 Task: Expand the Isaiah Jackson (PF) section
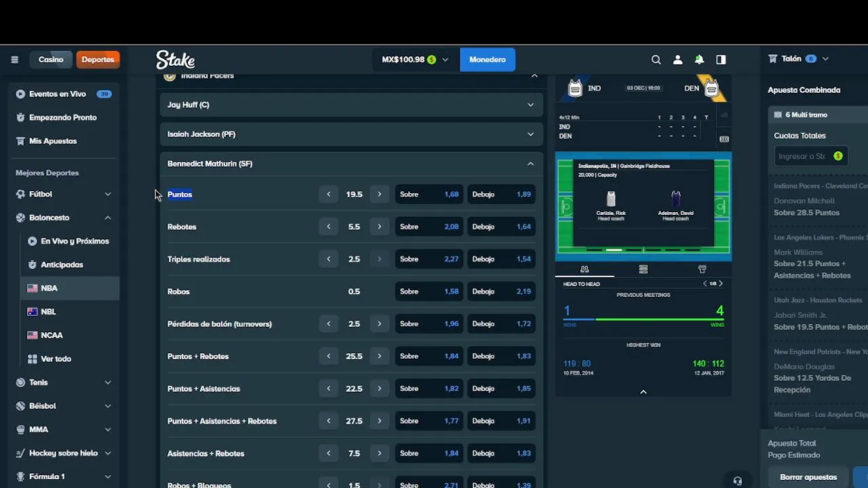coord(351,134)
